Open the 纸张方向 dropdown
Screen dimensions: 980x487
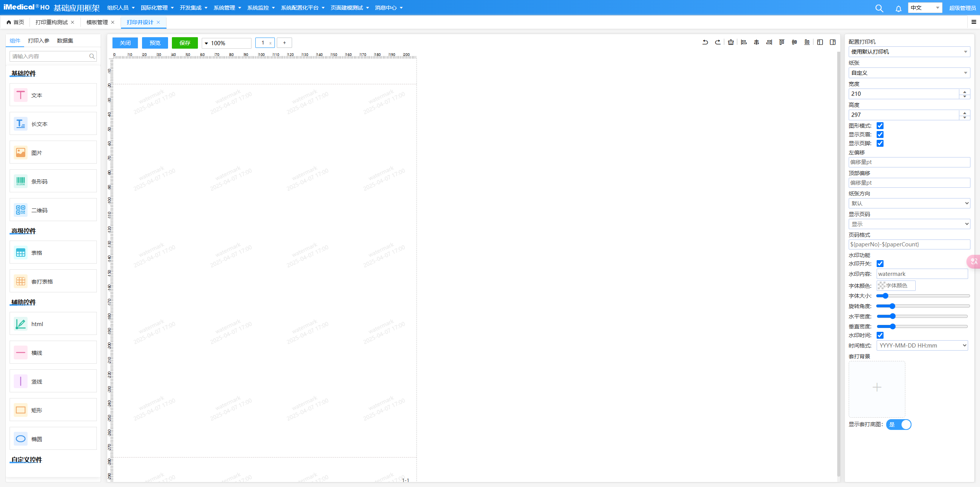tap(909, 203)
